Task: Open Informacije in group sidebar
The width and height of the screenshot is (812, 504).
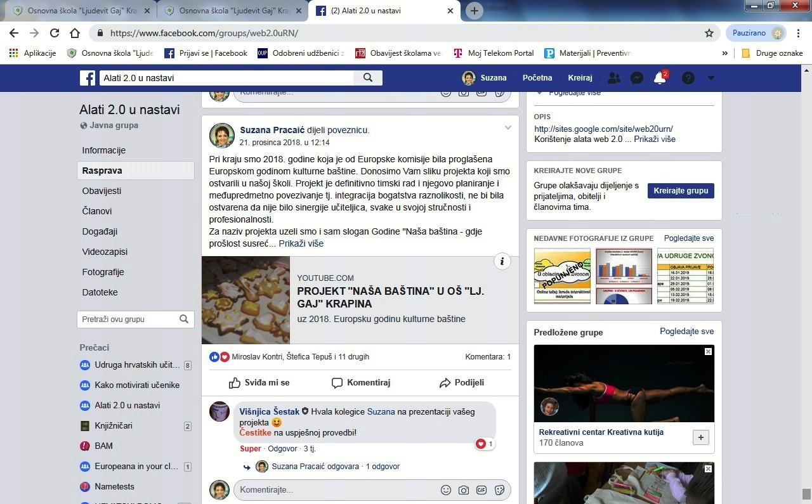Action: pos(104,150)
